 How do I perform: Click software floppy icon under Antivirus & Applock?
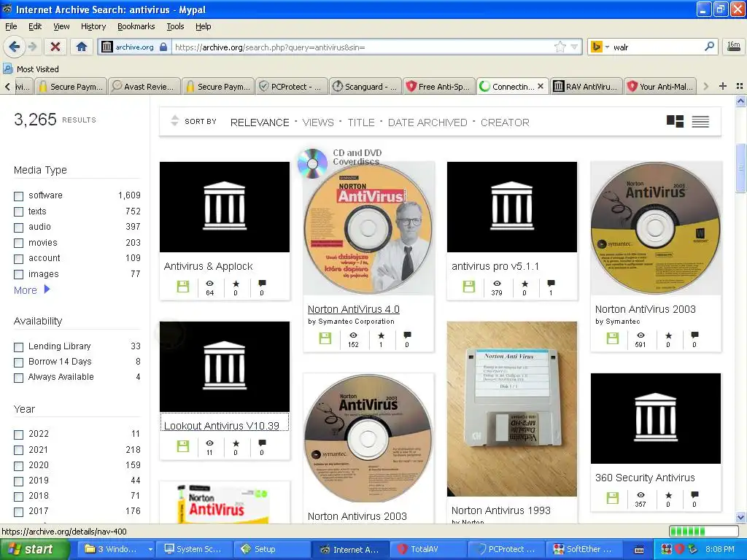pos(183,286)
